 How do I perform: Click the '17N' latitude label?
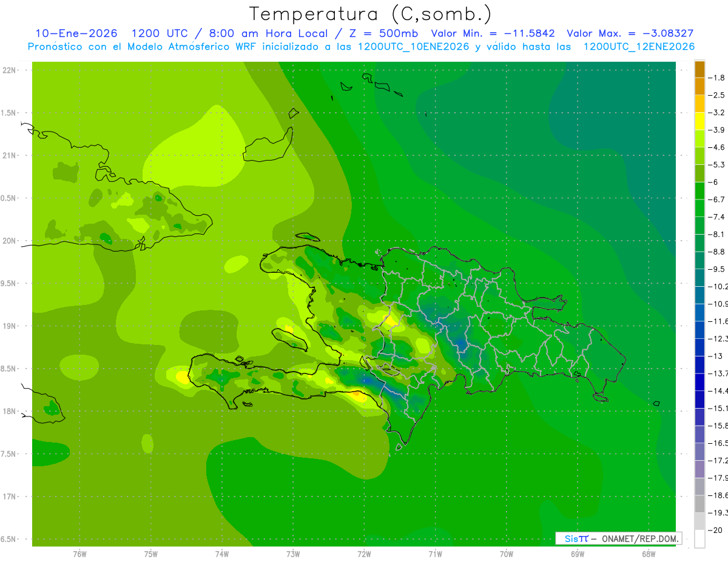click(9, 497)
